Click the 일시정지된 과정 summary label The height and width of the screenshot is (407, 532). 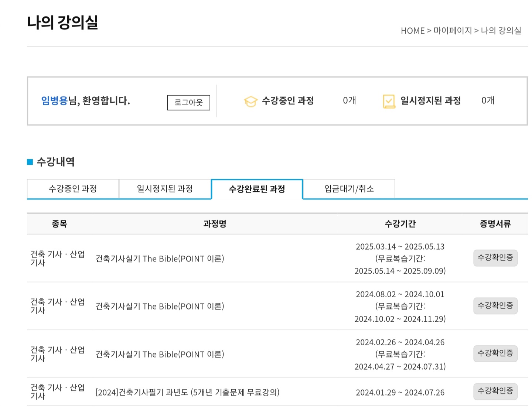tap(430, 100)
